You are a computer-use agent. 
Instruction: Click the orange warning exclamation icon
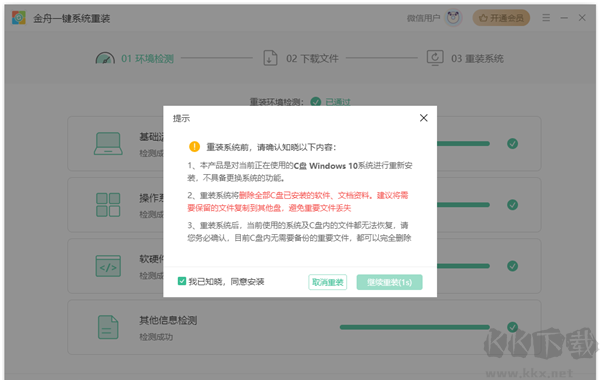tap(194, 147)
